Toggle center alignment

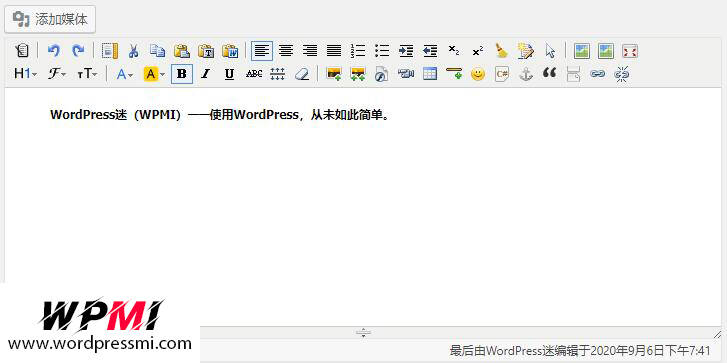pos(286,51)
